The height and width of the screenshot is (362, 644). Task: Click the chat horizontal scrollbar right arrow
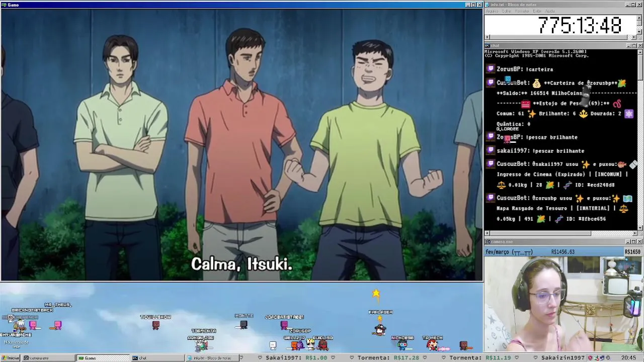click(x=634, y=233)
